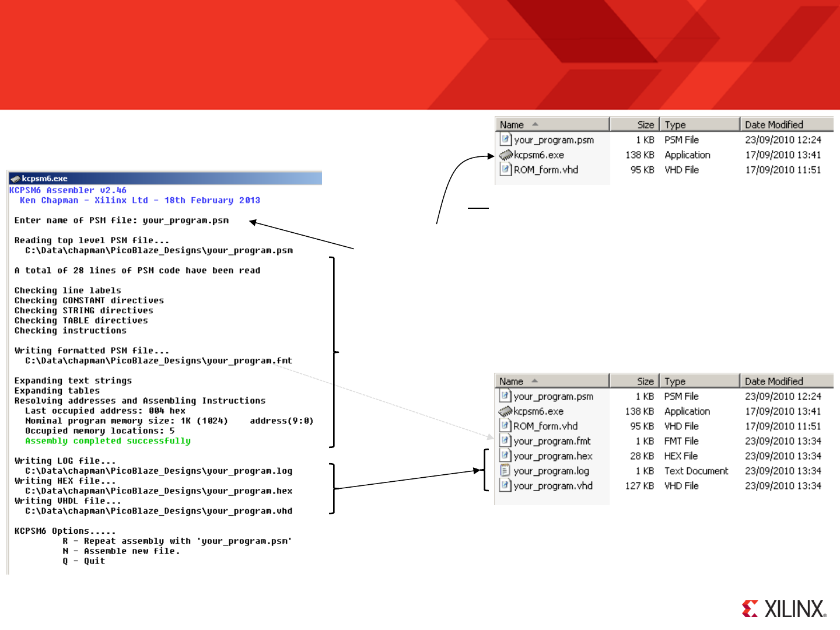
Task: Click the "Writing formatted PSM file..." line
Action: (x=92, y=351)
